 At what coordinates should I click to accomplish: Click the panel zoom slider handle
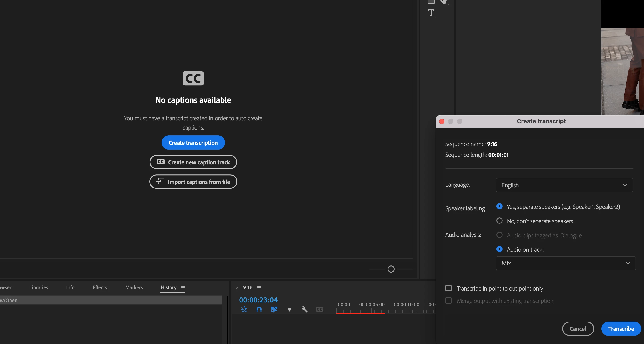tap(391, 269)
